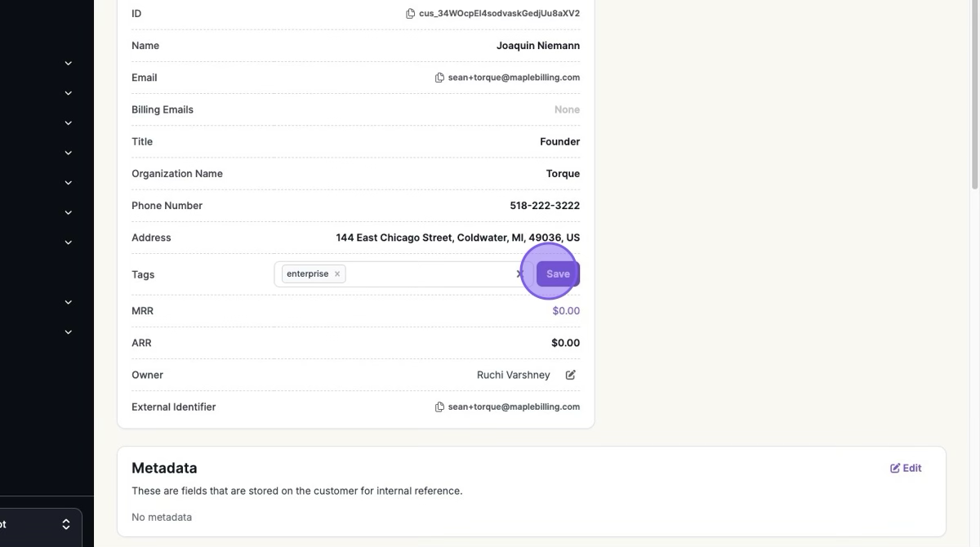Save the customer tags
The width and height of the screenshot is (980, 547).
point(558,274)
